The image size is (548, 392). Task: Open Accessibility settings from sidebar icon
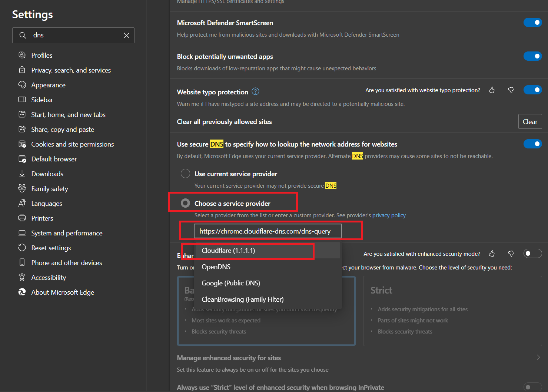pyautogui.click(x=22, y=277)
